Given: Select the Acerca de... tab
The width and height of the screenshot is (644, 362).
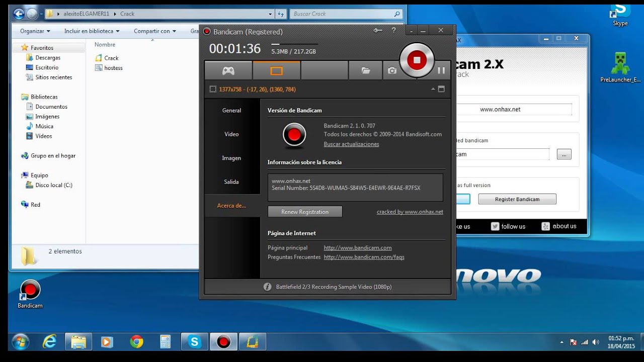Looking at the screenshot, I should click(x=232, y=206).
